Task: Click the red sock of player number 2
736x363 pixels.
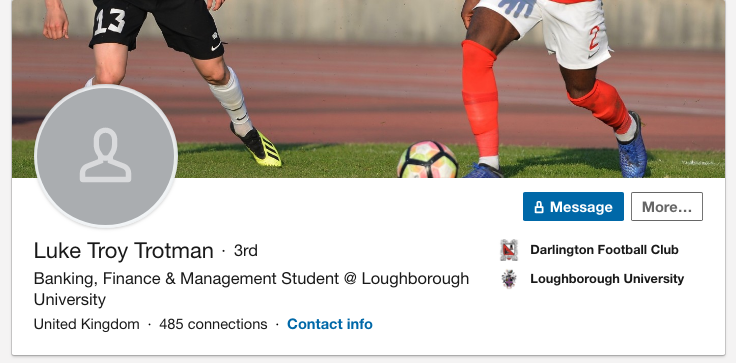Action: (x=480, y=99)
